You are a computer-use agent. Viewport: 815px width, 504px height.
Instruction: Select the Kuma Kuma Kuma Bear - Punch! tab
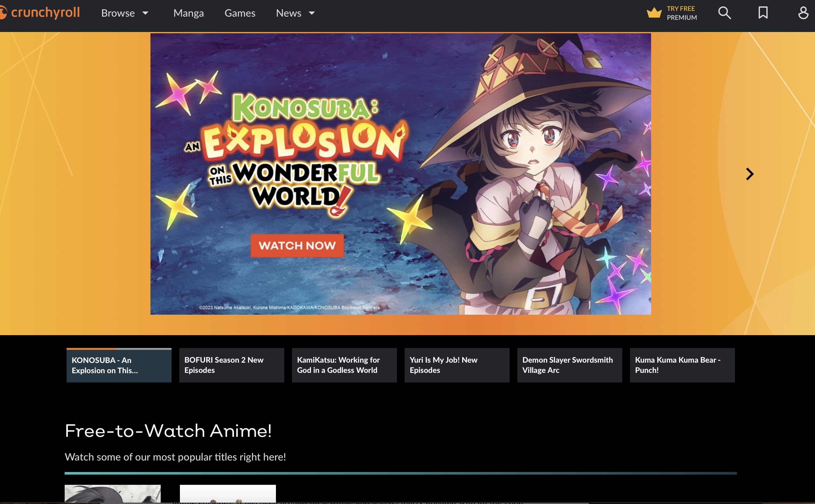pos(682,365)
